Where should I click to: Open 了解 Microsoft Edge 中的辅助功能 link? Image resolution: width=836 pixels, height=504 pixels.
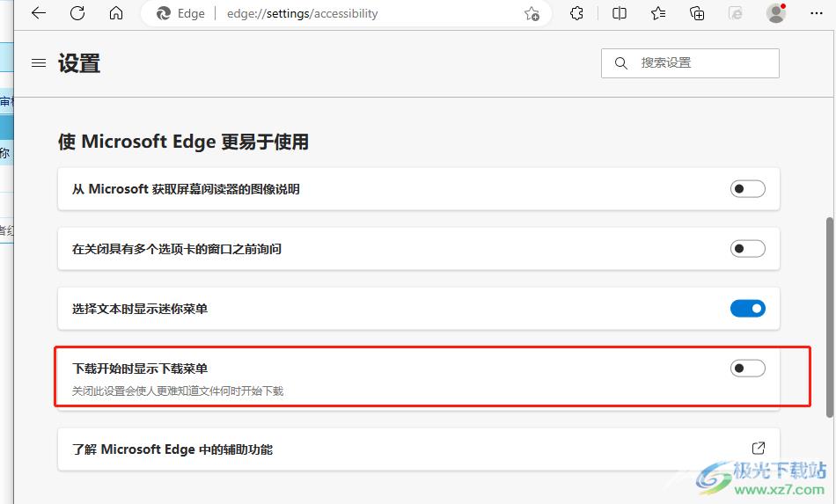pos(419,449)
